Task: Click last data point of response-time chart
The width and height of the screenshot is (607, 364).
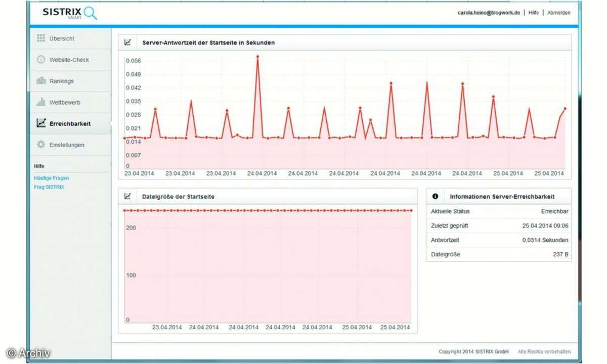Action: [x=565, y=108]
